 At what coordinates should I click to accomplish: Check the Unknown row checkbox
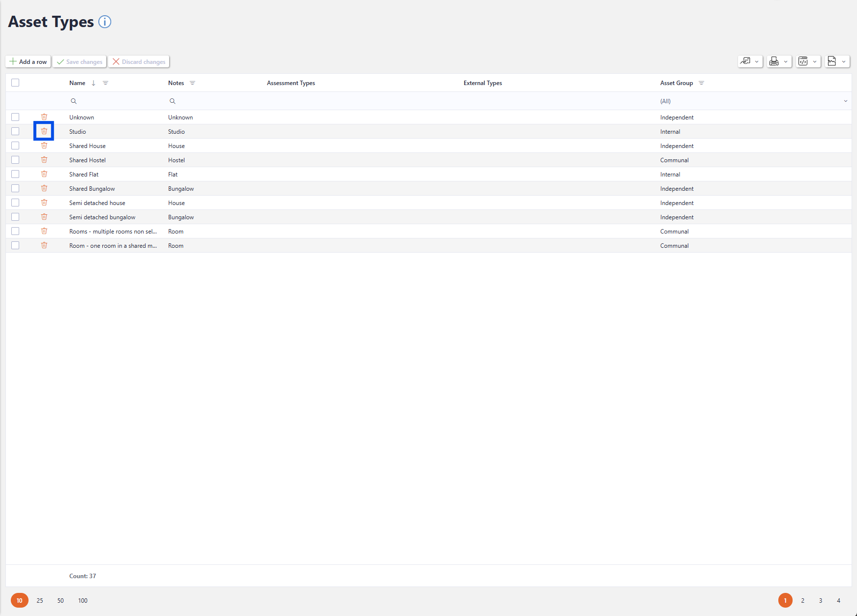[15, 117]
